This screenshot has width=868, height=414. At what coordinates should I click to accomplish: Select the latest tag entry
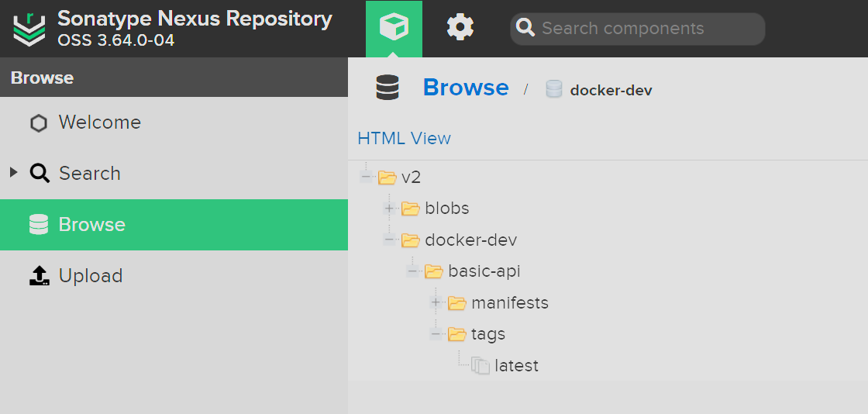click(x=516, y=366)
